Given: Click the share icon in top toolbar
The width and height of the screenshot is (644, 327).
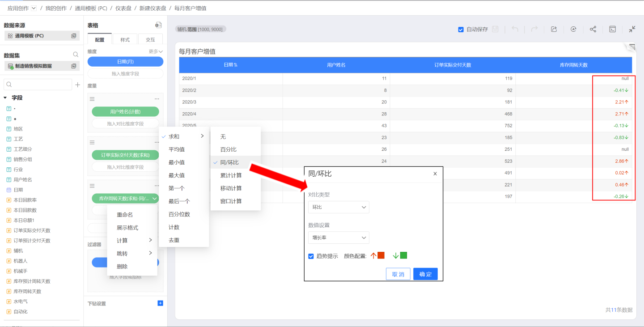Looking at the screenshot, I should [593, 29].
